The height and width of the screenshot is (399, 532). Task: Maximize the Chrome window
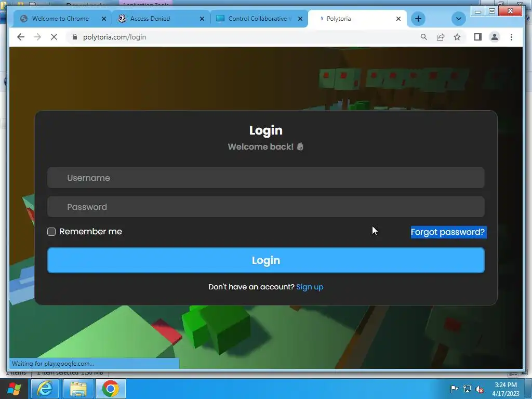point(492,11)
